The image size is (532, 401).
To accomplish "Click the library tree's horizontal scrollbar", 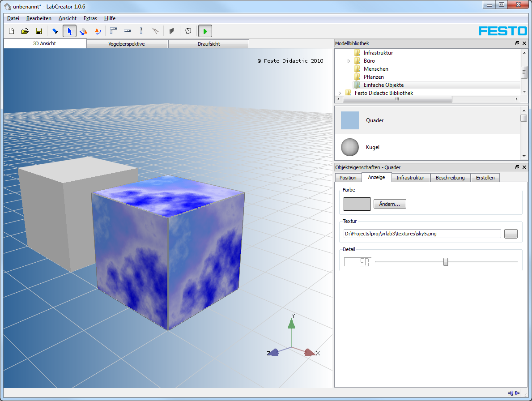I will (397, 99).
